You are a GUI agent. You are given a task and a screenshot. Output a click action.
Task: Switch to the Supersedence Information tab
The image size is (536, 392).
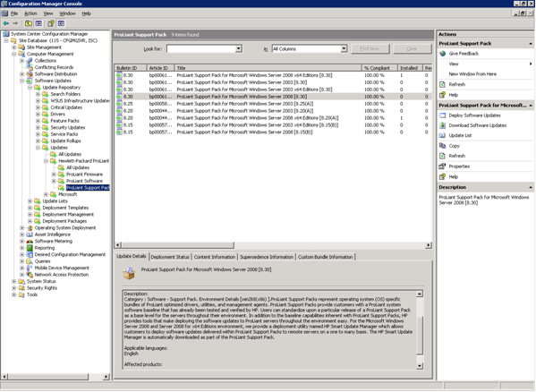[267, 257]
